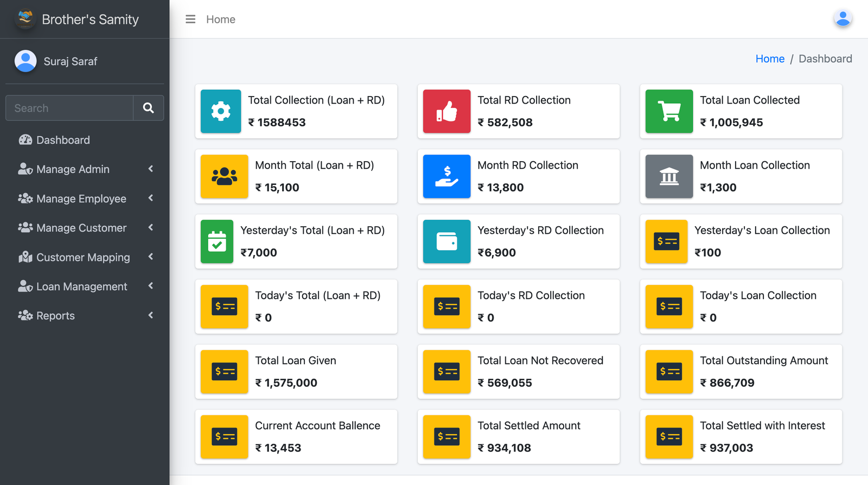The image size is (868, 485).
Task: Click money icon on Total Outstanding Amount
Action: 669,372
